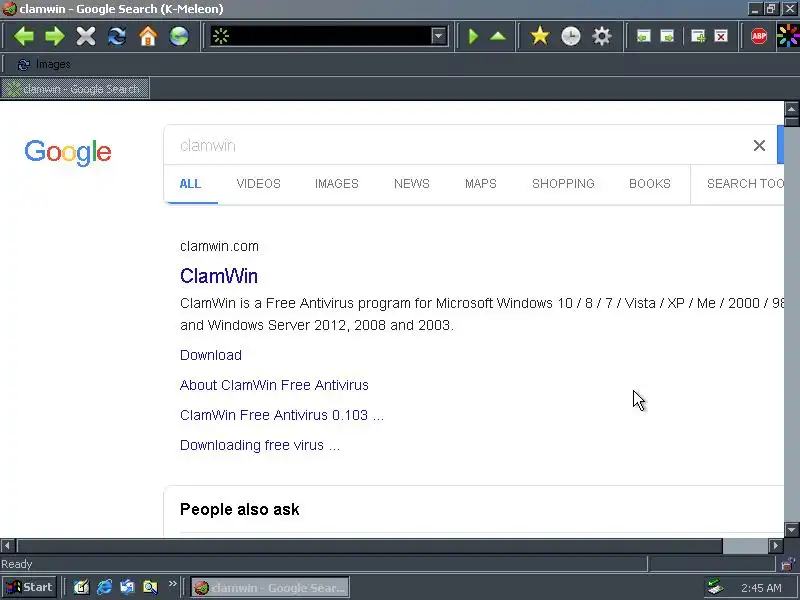Image resolution: width=800 pixels, height=600 pixels.
Task: Select the 'clamwin - Google Search' tab
Action: pos(76,89)
